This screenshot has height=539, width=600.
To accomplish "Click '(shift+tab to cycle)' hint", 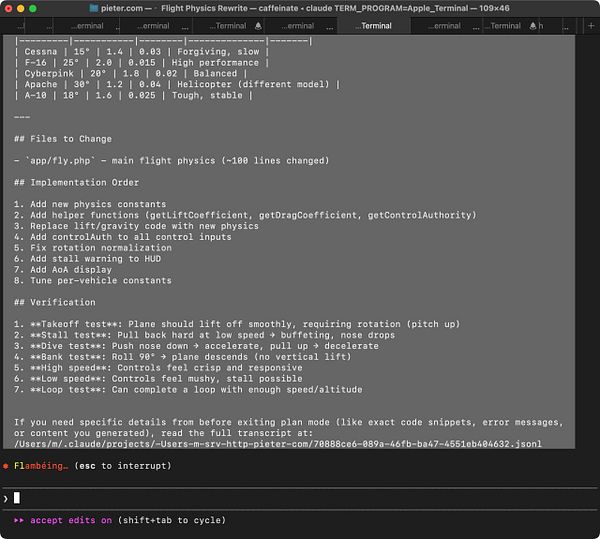I will (x=172, y=520).
